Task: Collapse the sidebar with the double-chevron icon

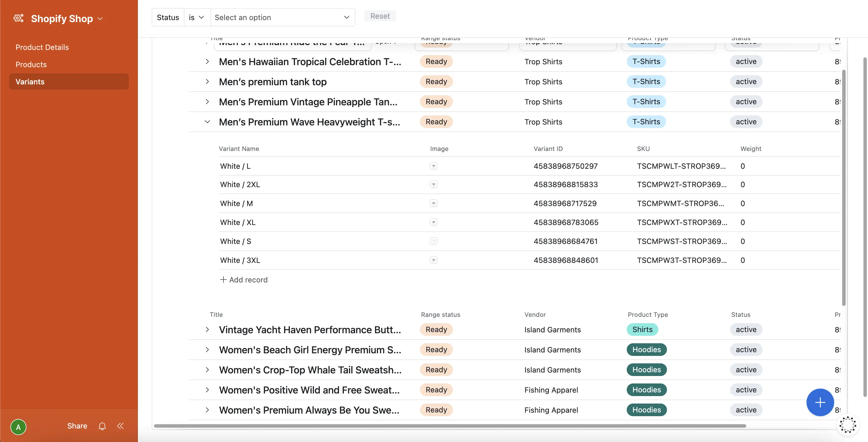Action: 120,426
